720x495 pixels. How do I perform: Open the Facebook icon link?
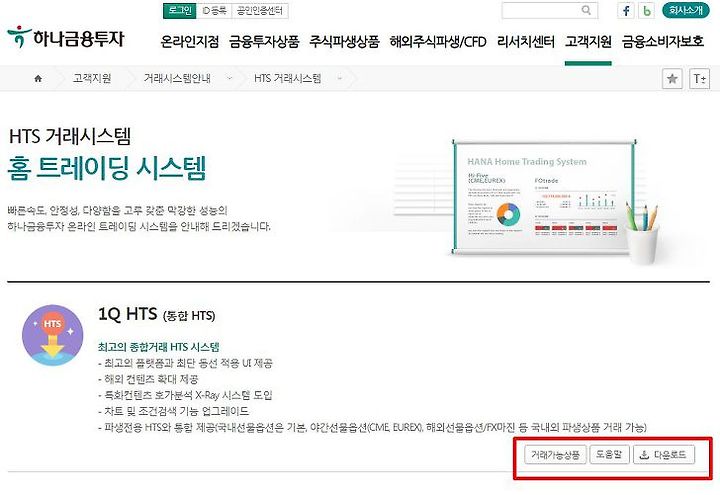coord(625,11)
